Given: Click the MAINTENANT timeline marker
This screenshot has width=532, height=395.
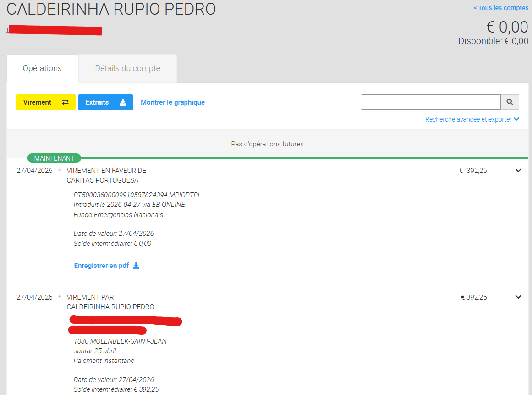Looking at the screenshot, I should point(54,158).
